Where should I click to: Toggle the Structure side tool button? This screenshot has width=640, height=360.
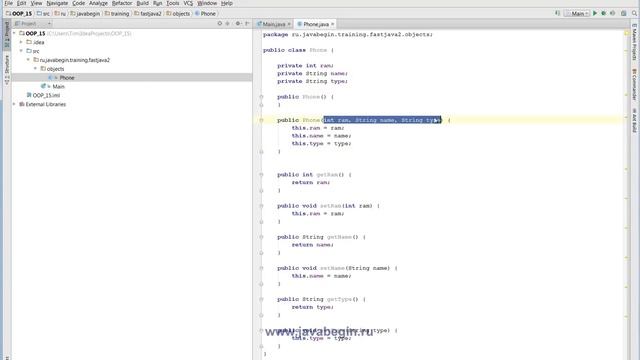[7, 70]
